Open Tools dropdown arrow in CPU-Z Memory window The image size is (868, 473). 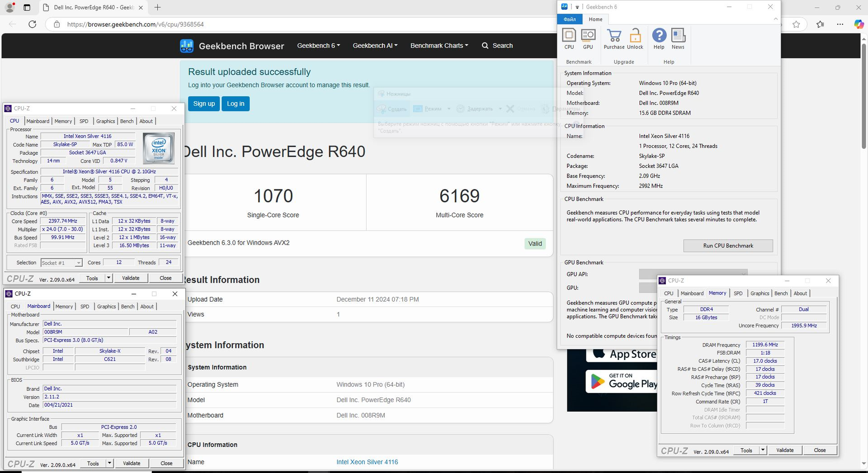(x=763, y=450)
